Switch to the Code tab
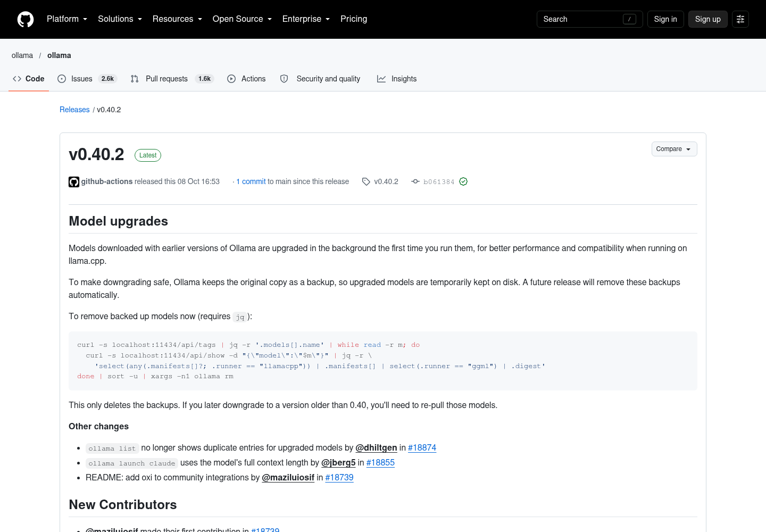Screen dimensions: 766x532 (29, 79)
